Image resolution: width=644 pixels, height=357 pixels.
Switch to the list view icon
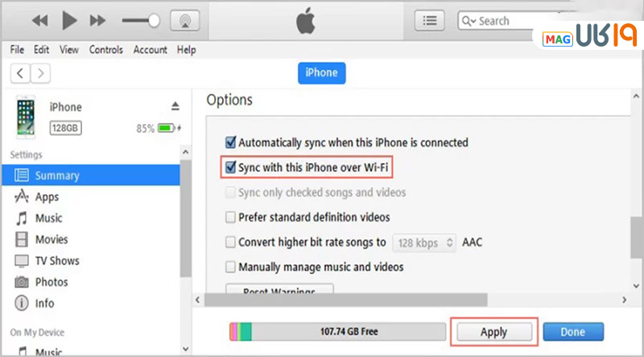tap(431, 20)
